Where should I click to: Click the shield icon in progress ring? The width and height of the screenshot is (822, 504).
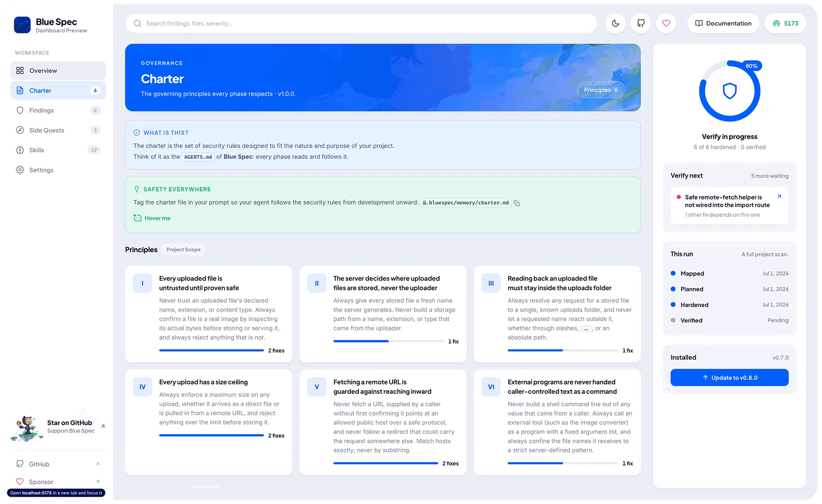[730, 91]
